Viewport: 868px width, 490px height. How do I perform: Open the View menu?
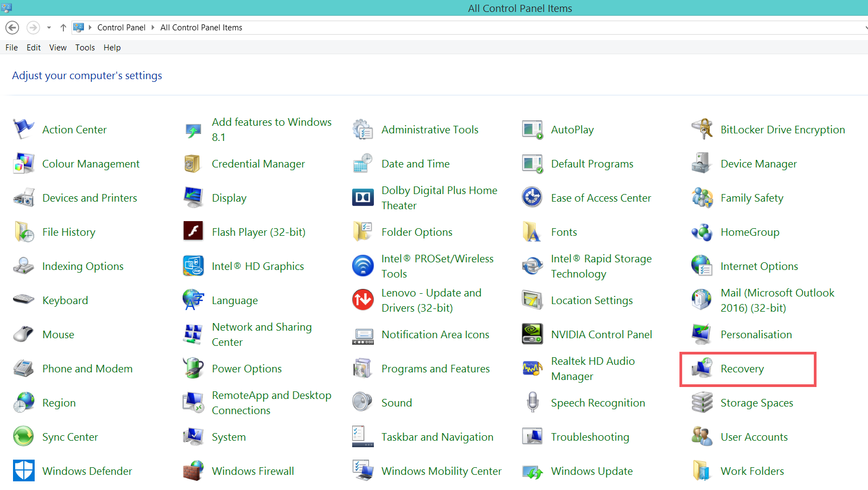coord(58,48)
